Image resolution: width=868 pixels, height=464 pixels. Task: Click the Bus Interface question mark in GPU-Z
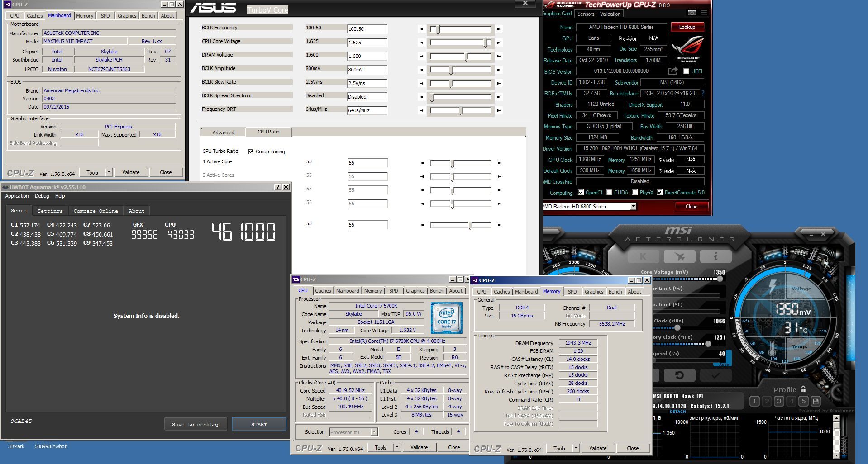pyautogui.click(x=703, y=93)
